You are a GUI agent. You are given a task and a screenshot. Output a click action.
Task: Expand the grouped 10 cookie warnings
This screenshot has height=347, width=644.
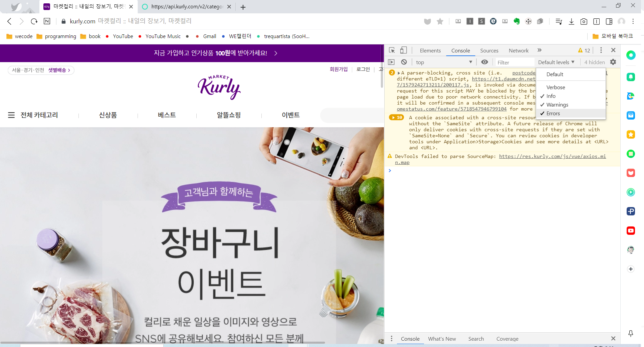click(397, 118)
